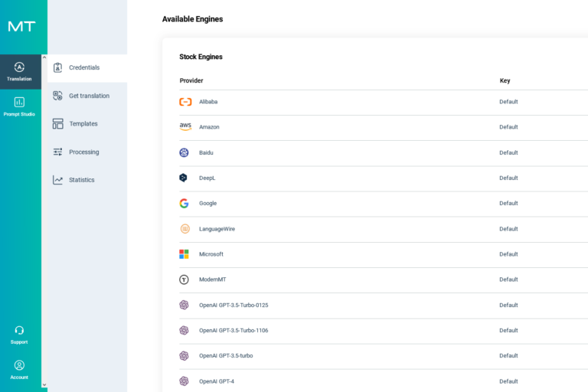Click the Stock Engines heading
Viewport: 588px width, 392px height.
(x=201, y=57)
